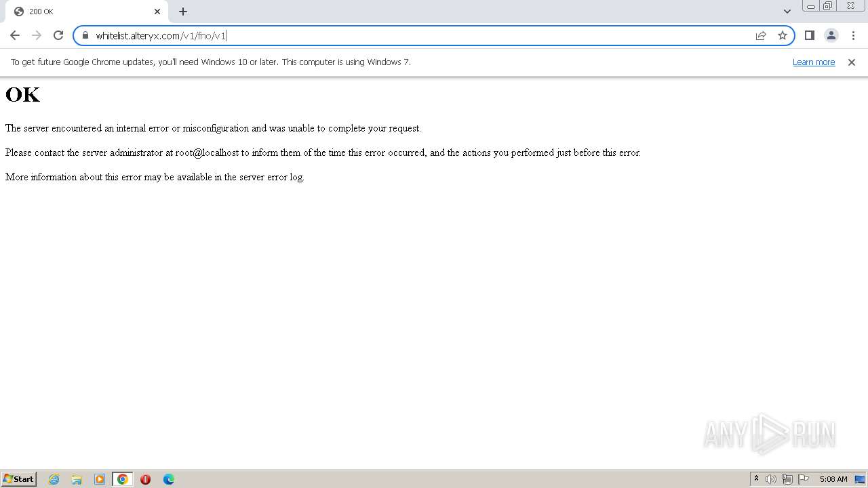Open the Chrome three-dot menu

click(853, 35)
